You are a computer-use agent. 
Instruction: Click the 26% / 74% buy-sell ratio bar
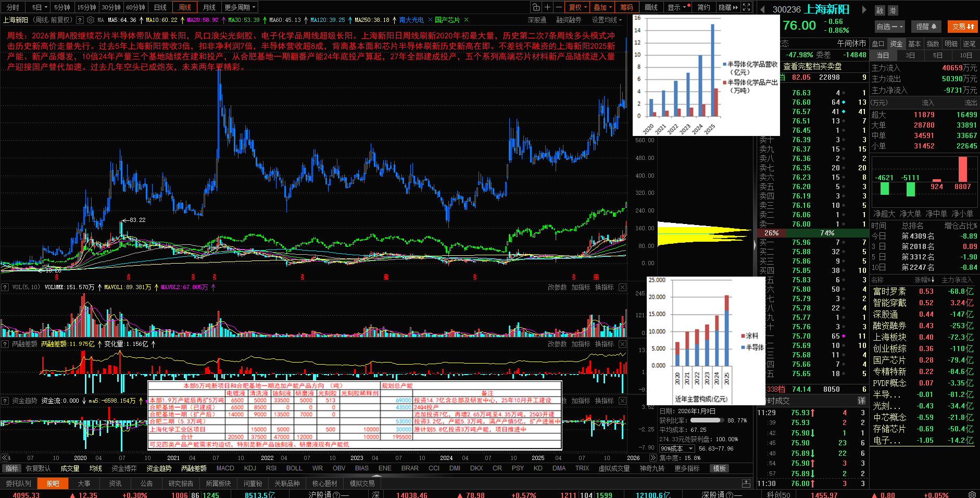[812, 233]
